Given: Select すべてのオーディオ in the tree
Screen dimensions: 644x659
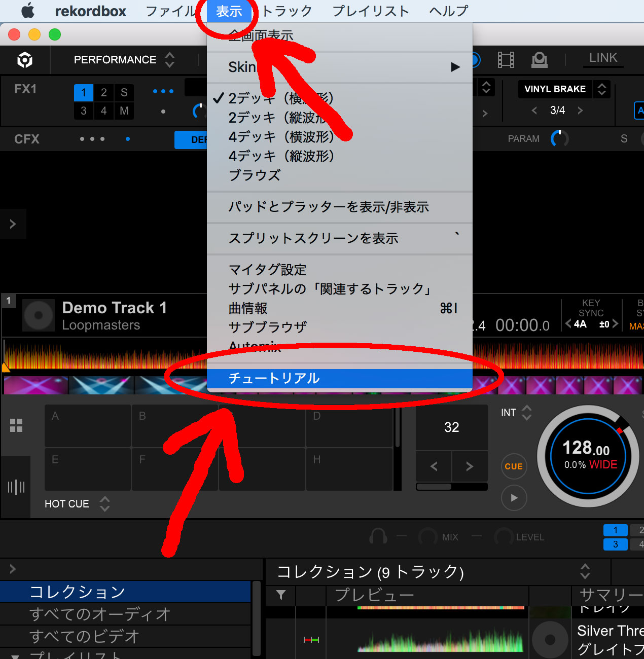Looking at the screenshot, I should click(x=100, y=614).
